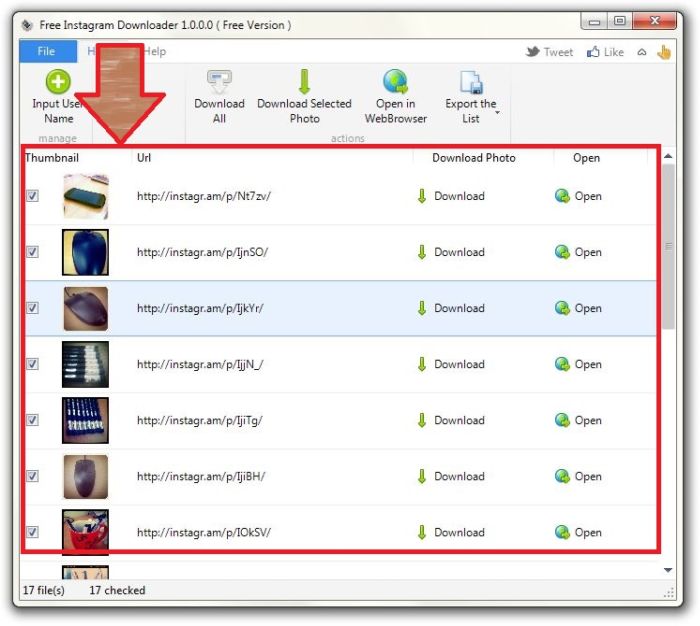Click the download arrow icon for IjnSO

coord(422,252)
